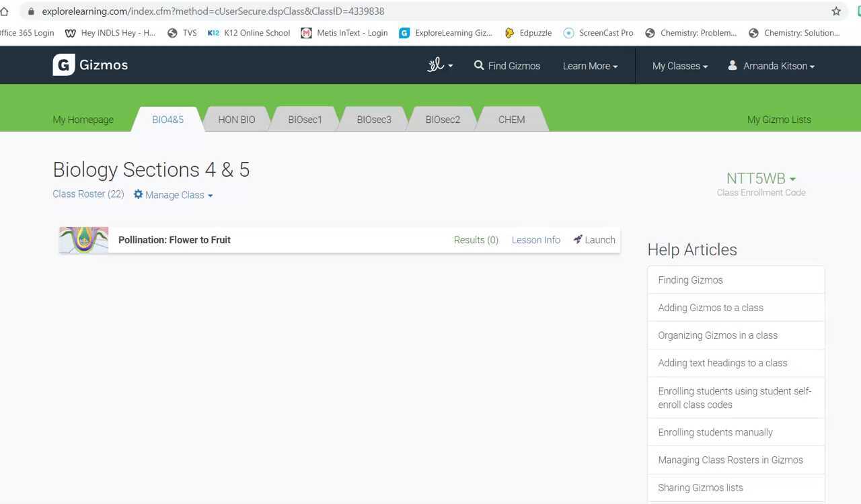Open the Enrolling students using self-enroll codes article

tap(736, 398)
